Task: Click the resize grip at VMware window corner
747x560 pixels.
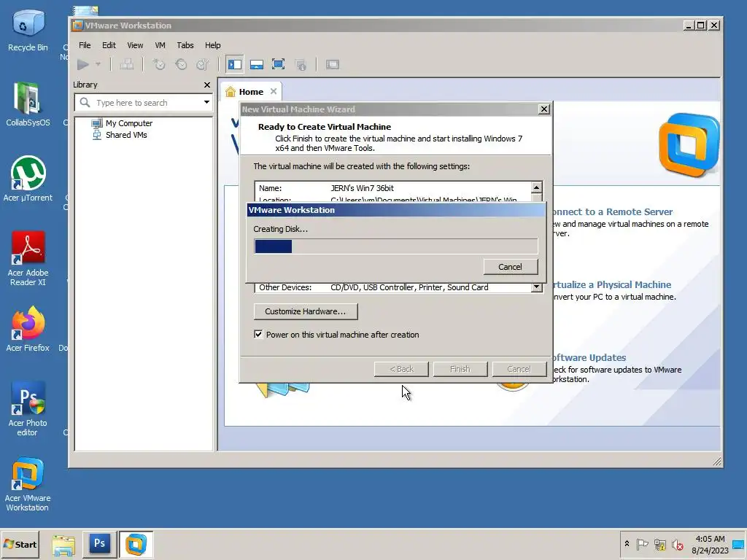Action: [716, 461]
